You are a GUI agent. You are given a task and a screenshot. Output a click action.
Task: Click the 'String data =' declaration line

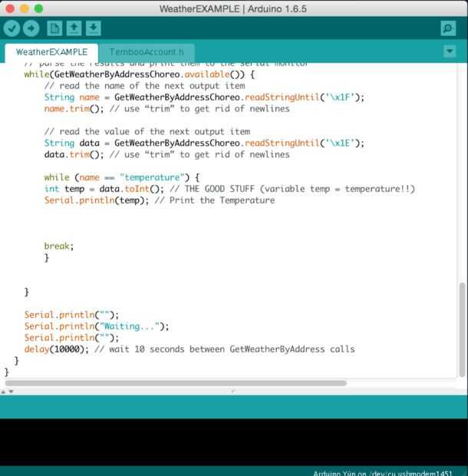point(204,143)
